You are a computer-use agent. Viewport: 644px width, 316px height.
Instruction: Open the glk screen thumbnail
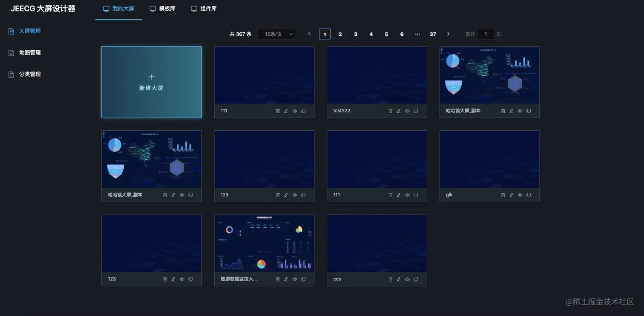coord(490,159)
